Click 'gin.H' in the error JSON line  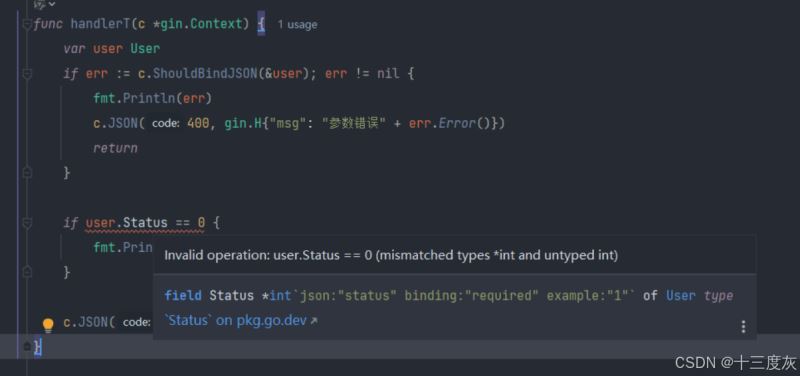243,123
